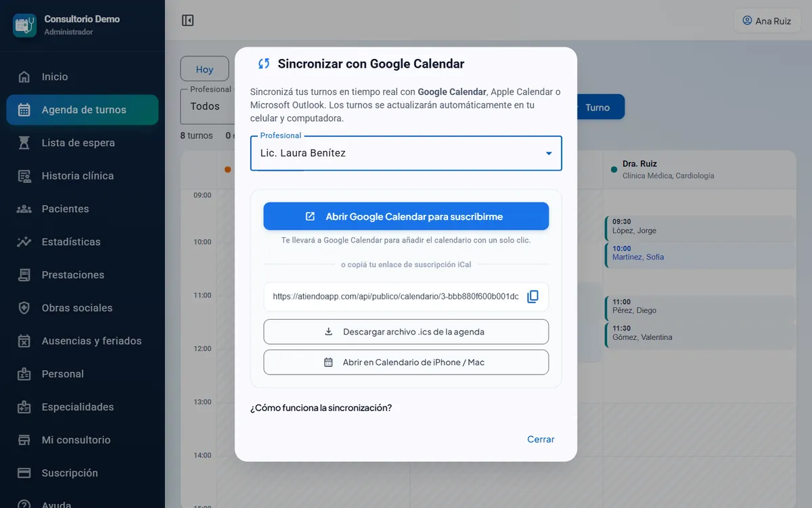This screenshot has width=812, height=508.
Task: Open Pacientes section
Action: point(83,209)
